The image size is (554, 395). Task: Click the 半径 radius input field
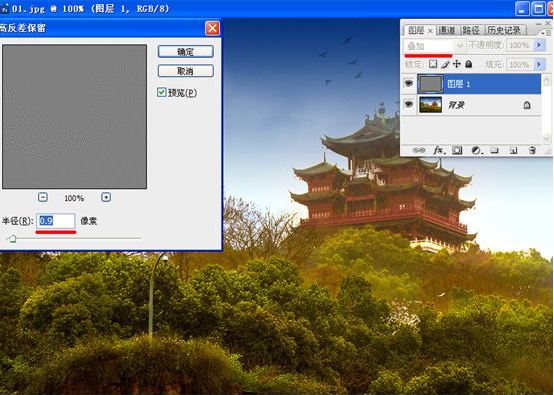tap(56, 221)
